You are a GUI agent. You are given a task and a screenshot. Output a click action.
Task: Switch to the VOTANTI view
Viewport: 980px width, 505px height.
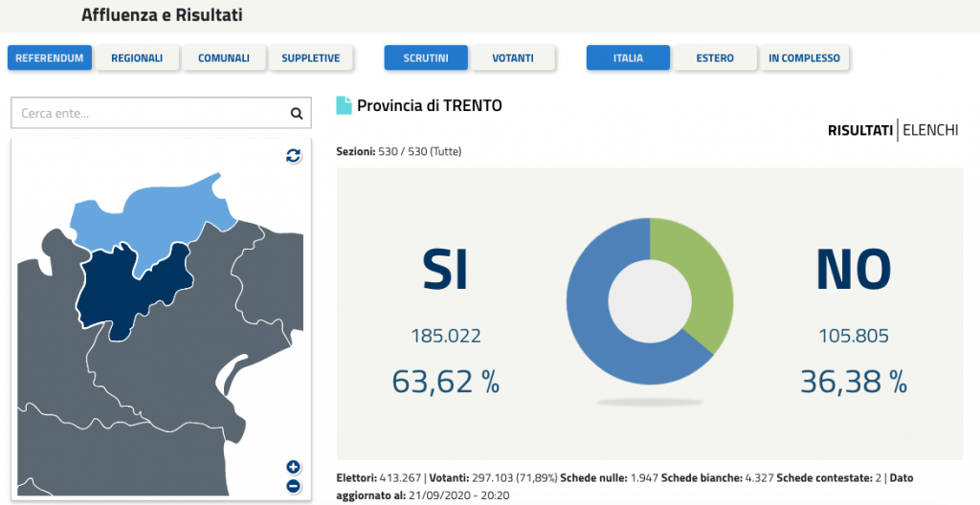513,57
